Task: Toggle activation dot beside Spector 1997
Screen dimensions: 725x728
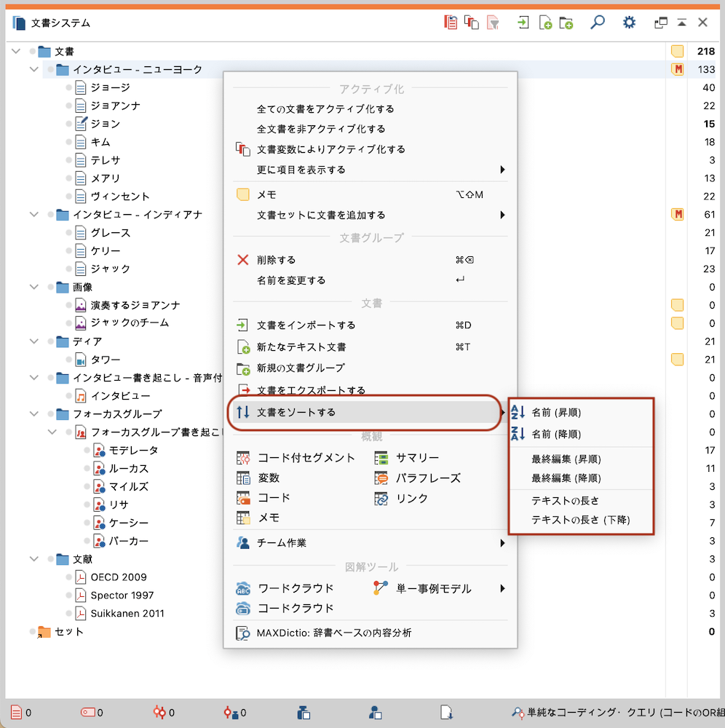Action: pyautogui.click(x=69, y=596)
